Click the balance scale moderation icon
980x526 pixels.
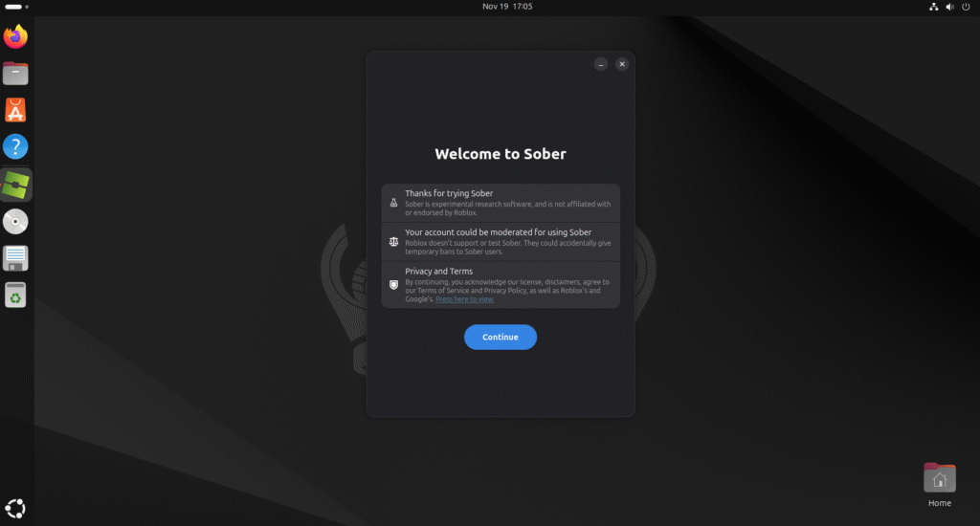coord(393,242)
